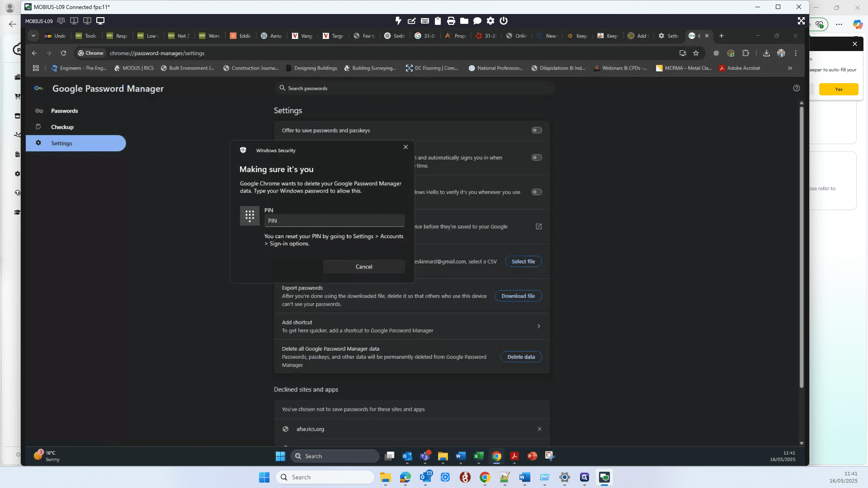Click the Chrome address bar
Viewport: 868px width, 488px height.
[389, 53]
